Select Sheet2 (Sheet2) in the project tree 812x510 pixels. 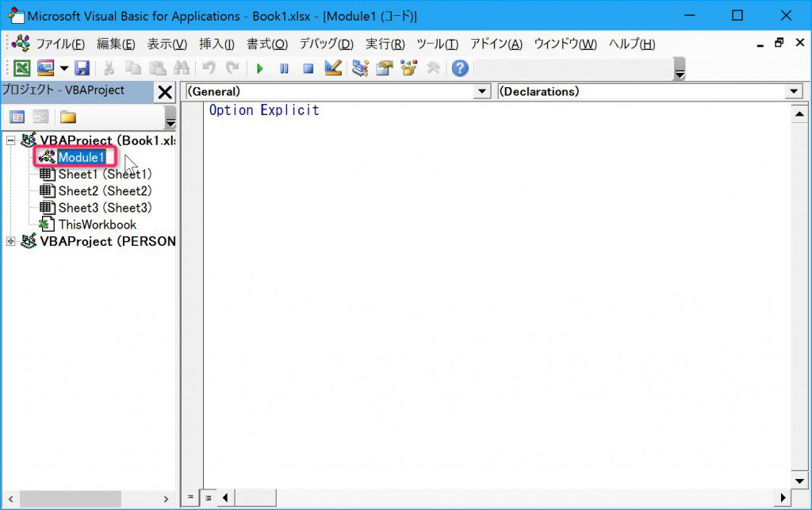point(105,191)
